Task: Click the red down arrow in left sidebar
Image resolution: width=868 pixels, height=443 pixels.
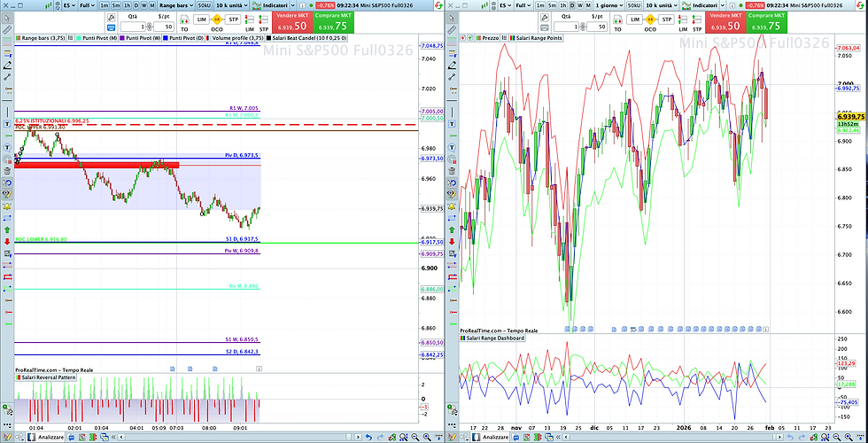Action: tap(7, 241)
